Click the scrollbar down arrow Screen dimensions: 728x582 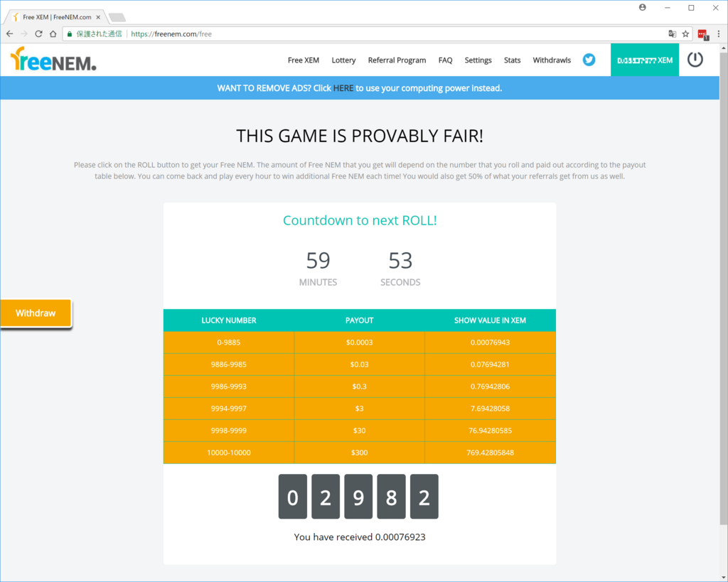coord(723,577)
